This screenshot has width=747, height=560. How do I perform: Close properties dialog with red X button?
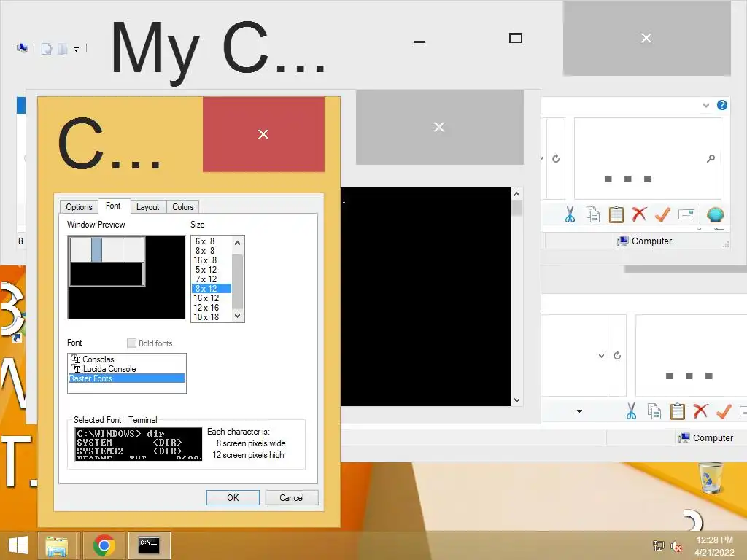coord(263,134)
